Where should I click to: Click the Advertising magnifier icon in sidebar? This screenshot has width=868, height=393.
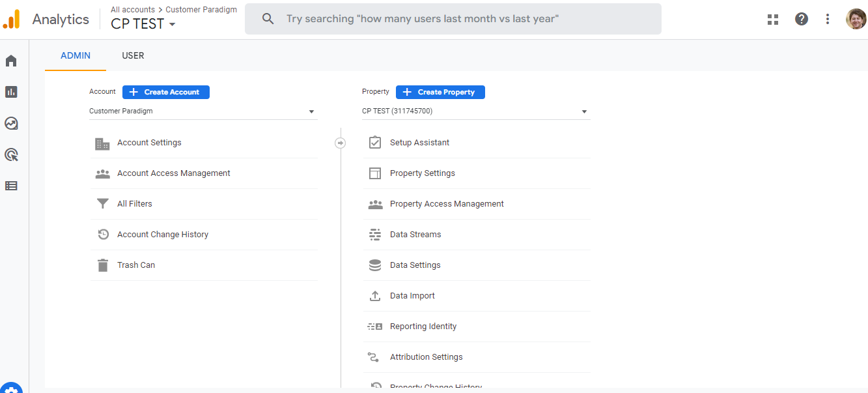[x=11, y=154]
